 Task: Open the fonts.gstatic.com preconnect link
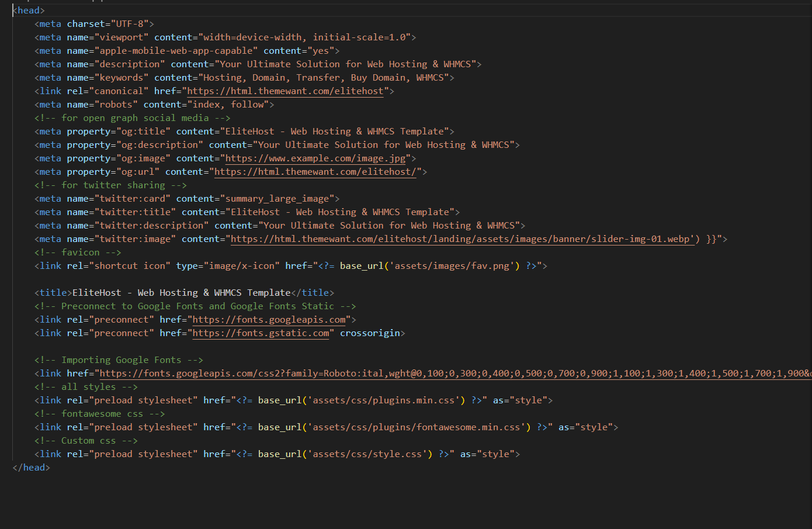point(261,333)
